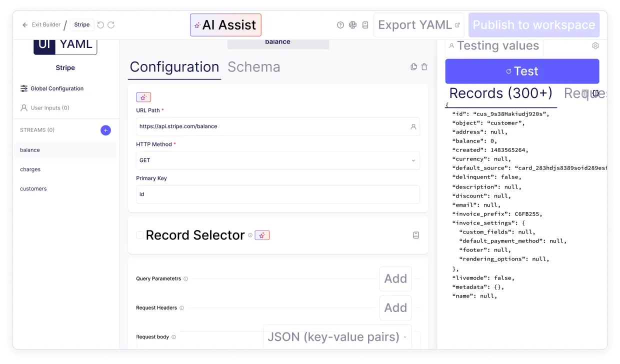
Task: Open Global Configuration
Action: [52, 88]
